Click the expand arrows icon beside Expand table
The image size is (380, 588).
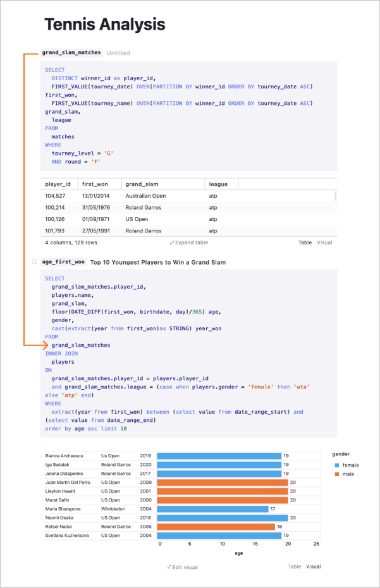pyautogui.click(x=172, y=243)
